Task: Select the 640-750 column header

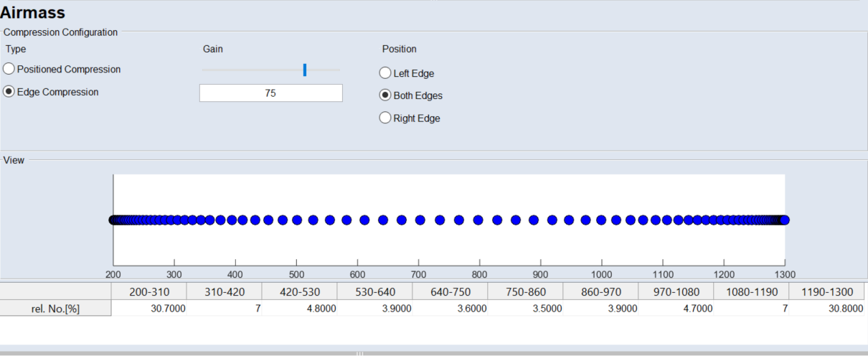Action: (x=450, y=292)
